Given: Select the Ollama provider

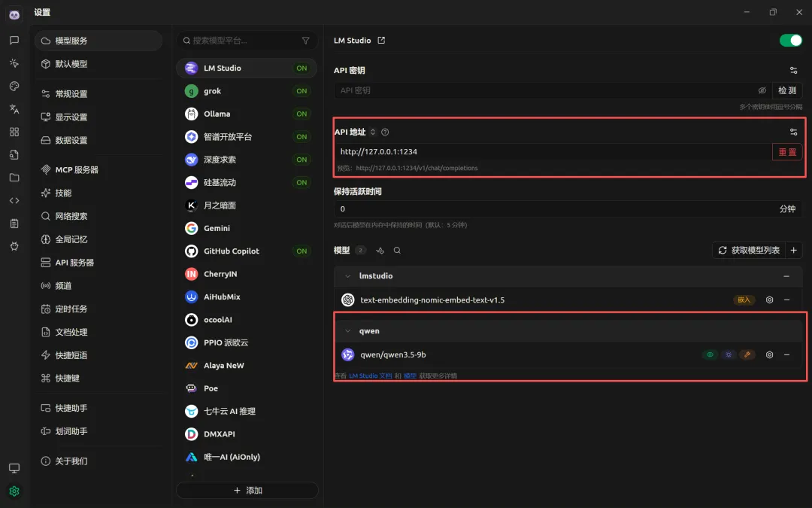Looking at the screenshot, I should point(247,114).
